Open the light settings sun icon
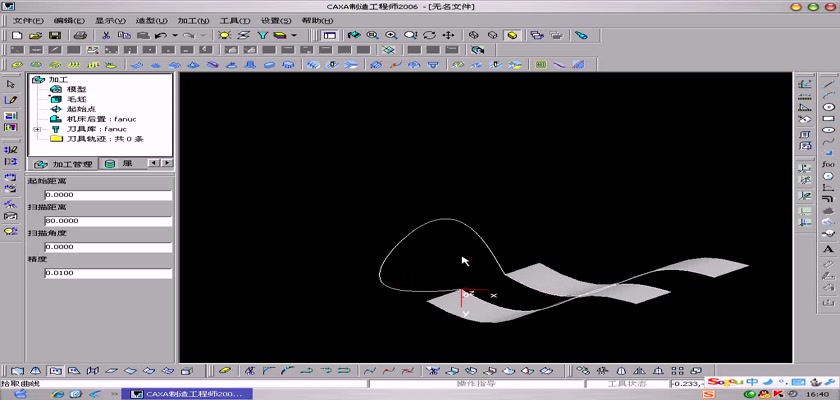The height and width of the screenshot is (400, 840). 224,35
